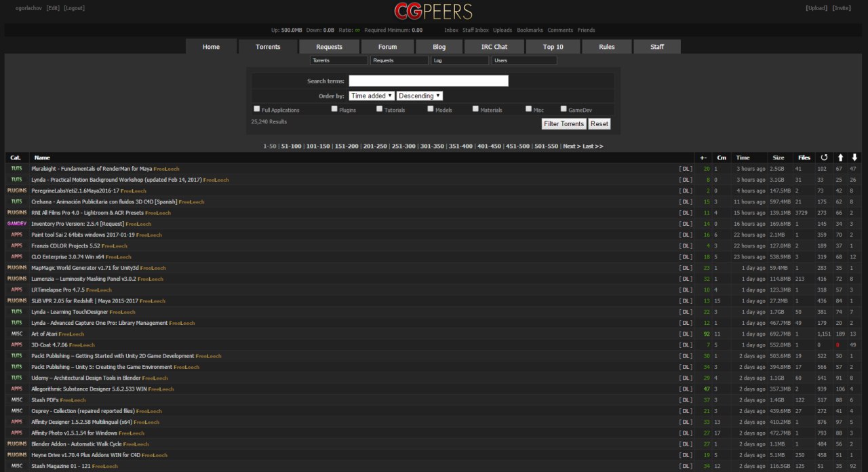Click the Edit profile link
868x472 pixels.
coord(53,8)
